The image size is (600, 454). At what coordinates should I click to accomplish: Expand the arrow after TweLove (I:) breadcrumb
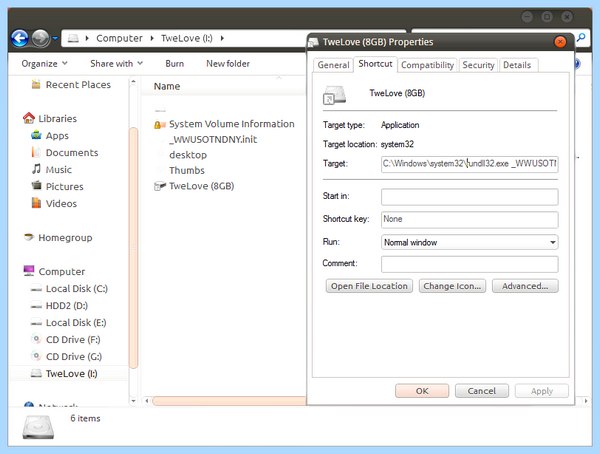click(x=222, y=38)
